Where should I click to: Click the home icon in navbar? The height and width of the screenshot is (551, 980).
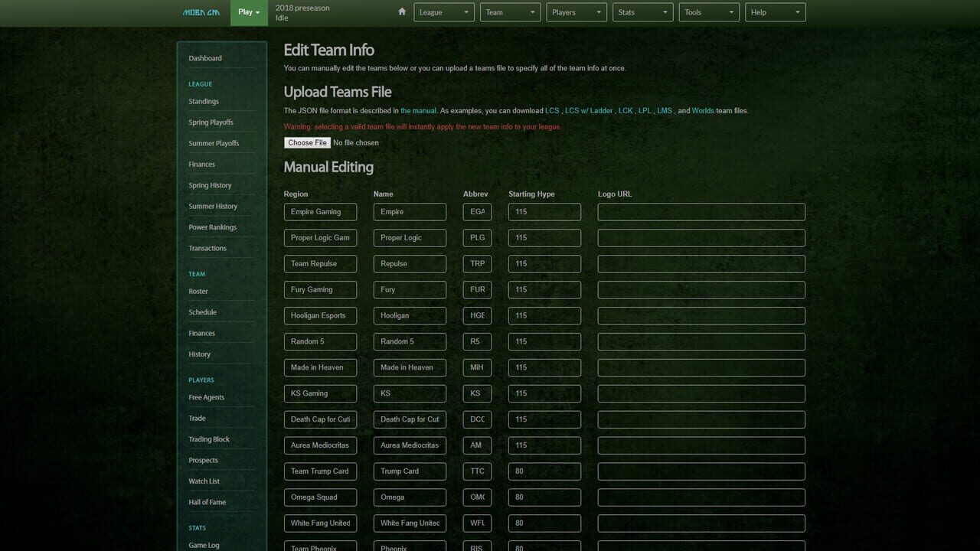[x=402, y=12]
